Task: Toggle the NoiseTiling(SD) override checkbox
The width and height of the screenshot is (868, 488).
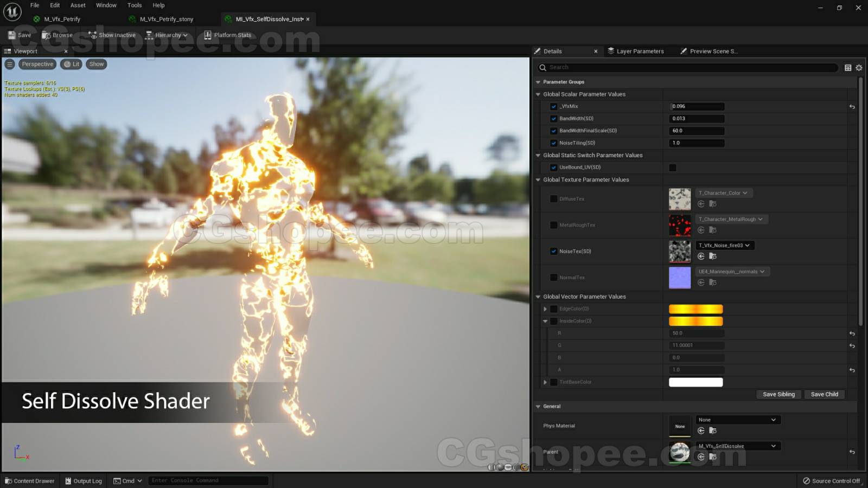Action: (553, 143)
